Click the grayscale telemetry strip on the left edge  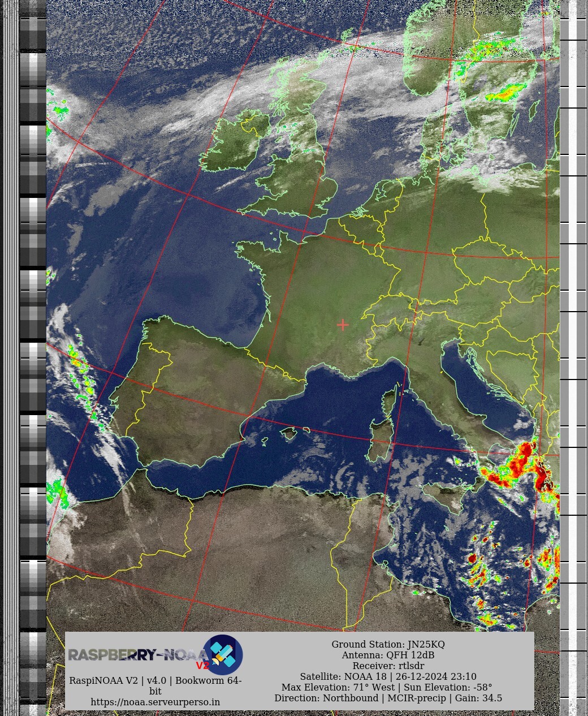[x=33, y=339]
